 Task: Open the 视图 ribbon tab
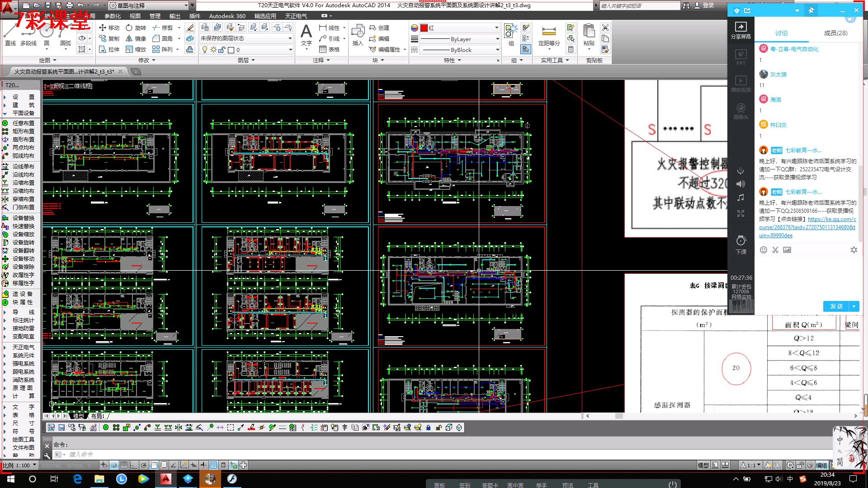pyautogui.click(x=135, y=16)
